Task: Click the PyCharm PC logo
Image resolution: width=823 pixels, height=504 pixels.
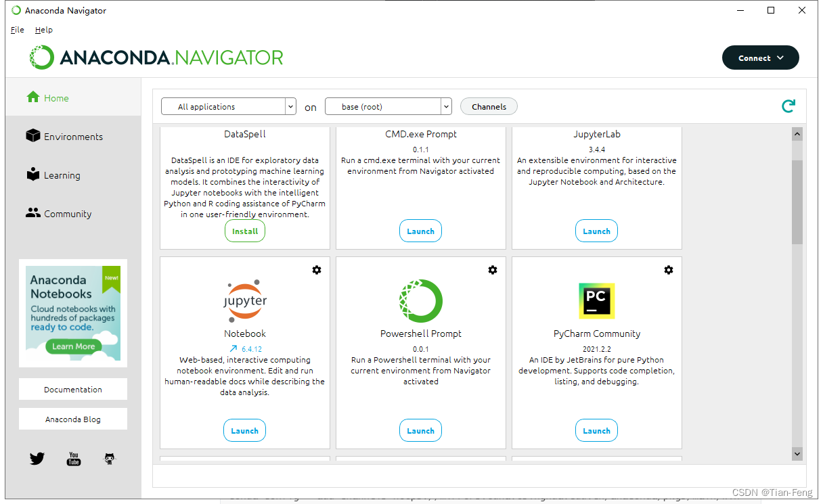Action: tap(597, 301)
